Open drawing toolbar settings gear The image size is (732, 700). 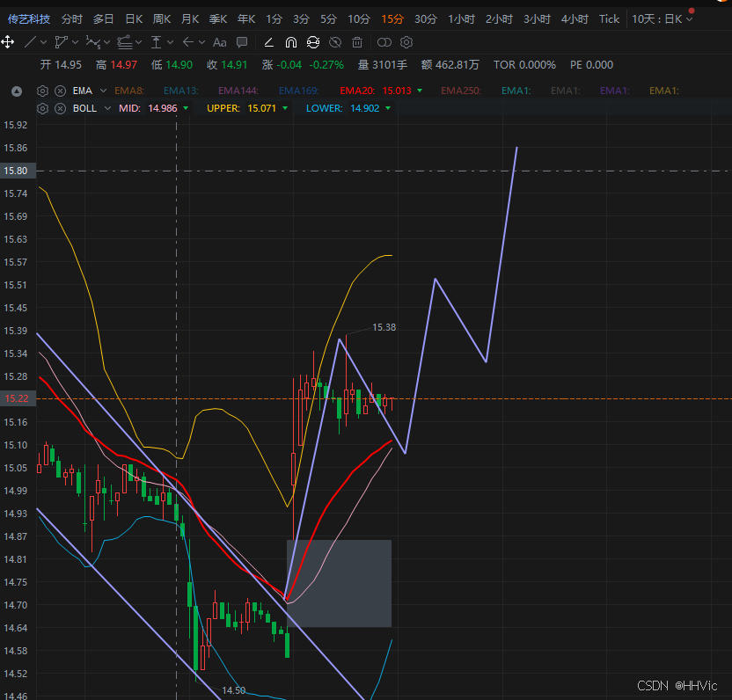click(406, 42)
